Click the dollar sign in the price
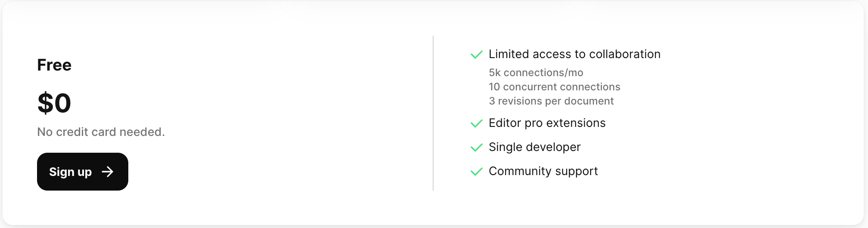Viewport: 868px width, 228px height. pyautogui.click(x=45, y=103)
